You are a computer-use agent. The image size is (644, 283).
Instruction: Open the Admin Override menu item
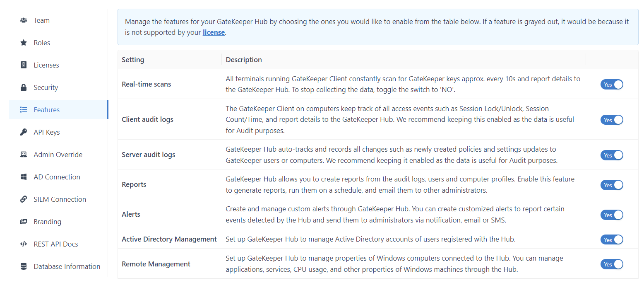pos(58,155)
